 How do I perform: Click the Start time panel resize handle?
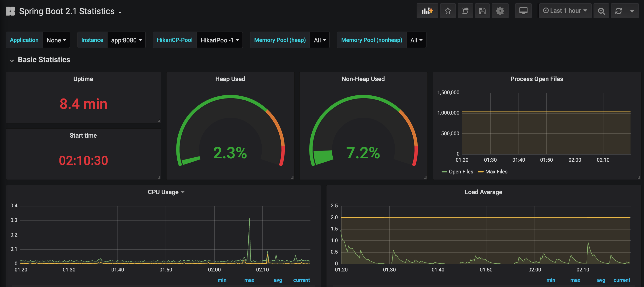[x=159, y=178]
